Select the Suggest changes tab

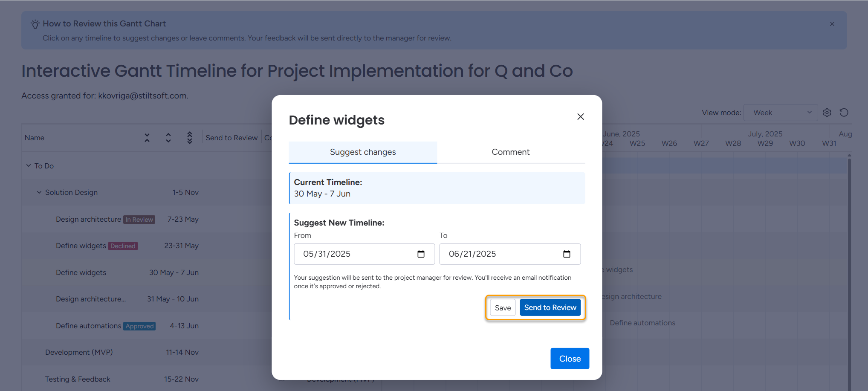point(363,152)
